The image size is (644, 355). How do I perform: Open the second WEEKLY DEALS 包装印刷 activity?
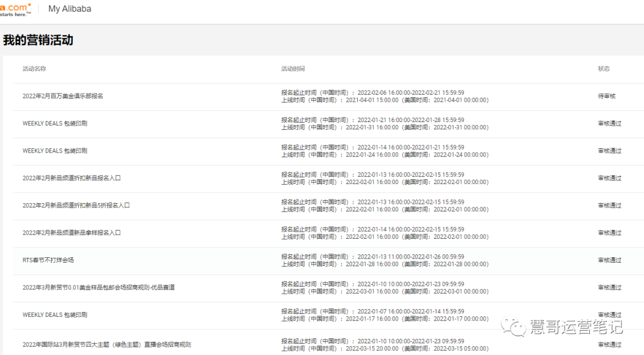55,151
